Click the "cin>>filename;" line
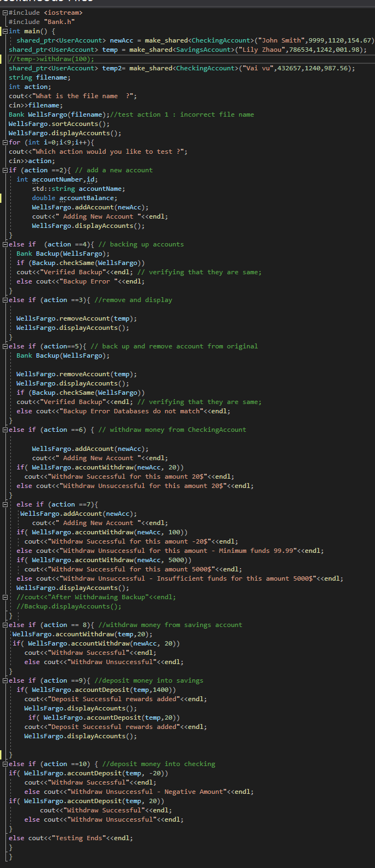The height and width of the screenshot is (868, 375). (36, 105)
